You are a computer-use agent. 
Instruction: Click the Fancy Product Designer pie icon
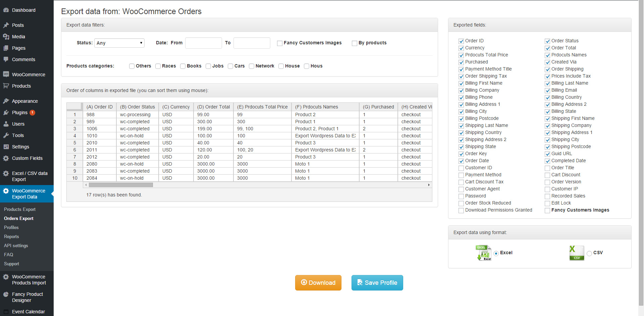click(x=6, y=294)
